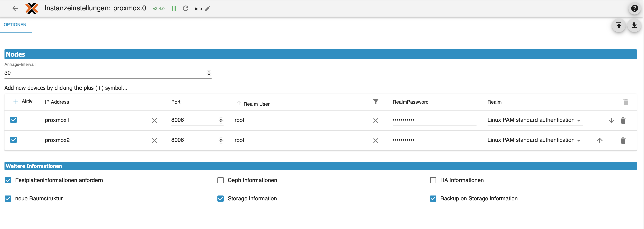Enable HA Informationen checkbox
This screenshot has height=229, width=644.
click(x=433, y=180)
